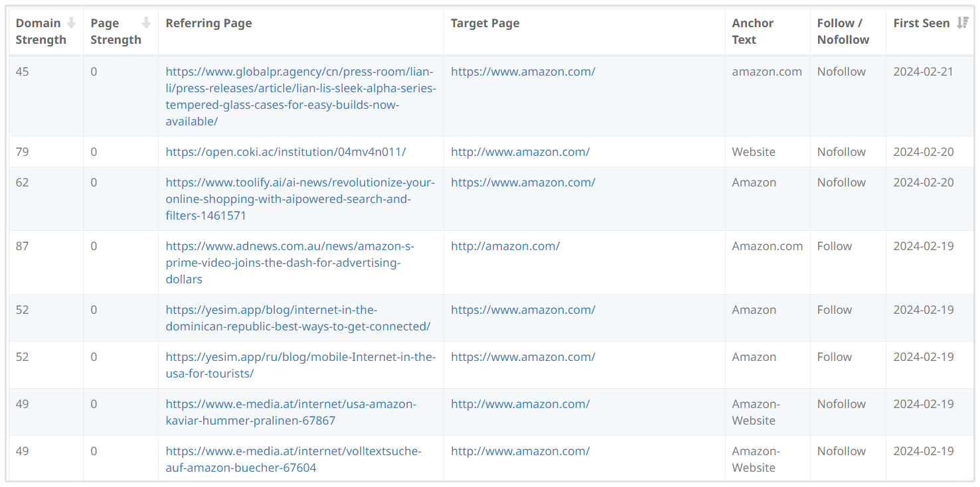980x487 pixels.
Task: Open the globalpr.agency referring page link
Action: 300,97
